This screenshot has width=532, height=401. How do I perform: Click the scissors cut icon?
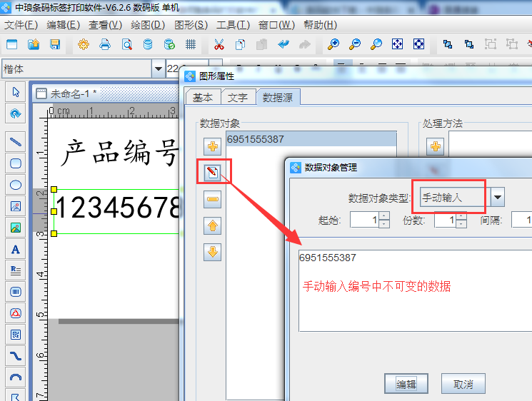[x=219, y=44]
